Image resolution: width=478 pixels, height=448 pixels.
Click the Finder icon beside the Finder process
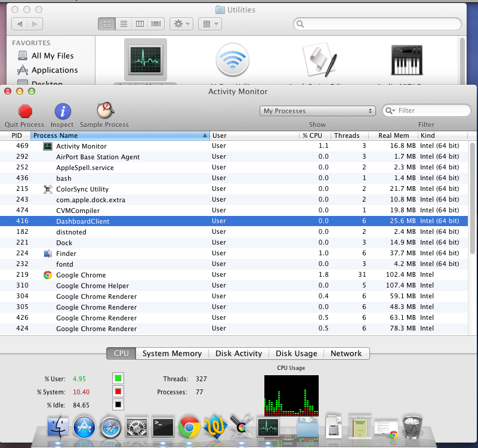click(49, 254)
